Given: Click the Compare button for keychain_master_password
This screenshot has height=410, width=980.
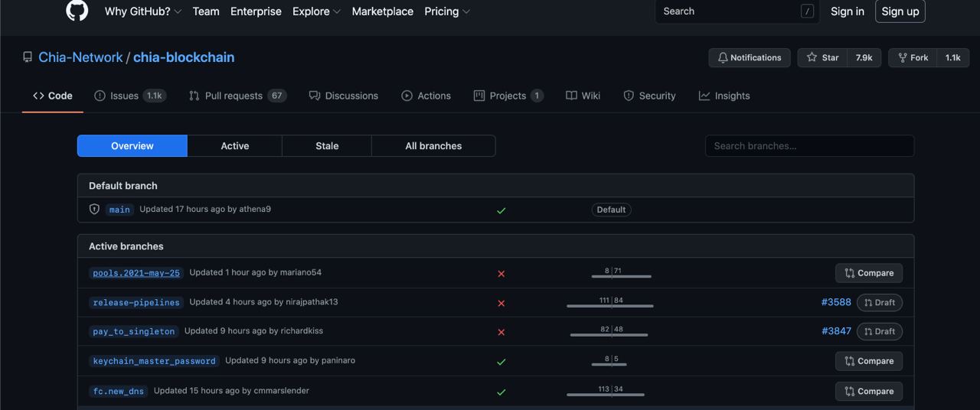Looking at the screenshot, I should 869,361.
